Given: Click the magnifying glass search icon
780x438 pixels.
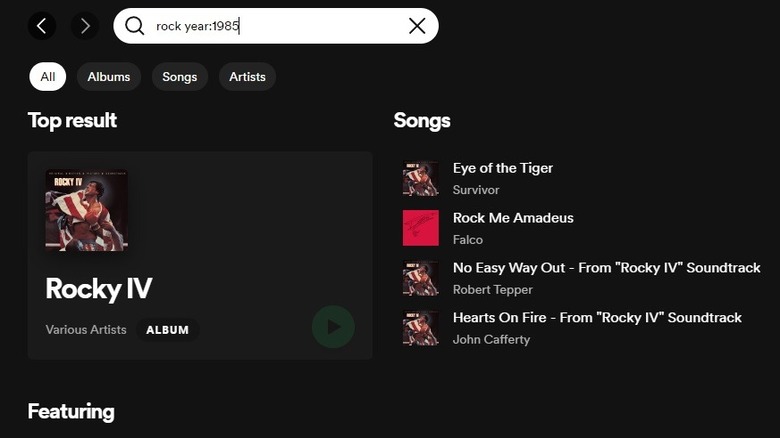Looking at the screenshot, I should tap(135, 26).
